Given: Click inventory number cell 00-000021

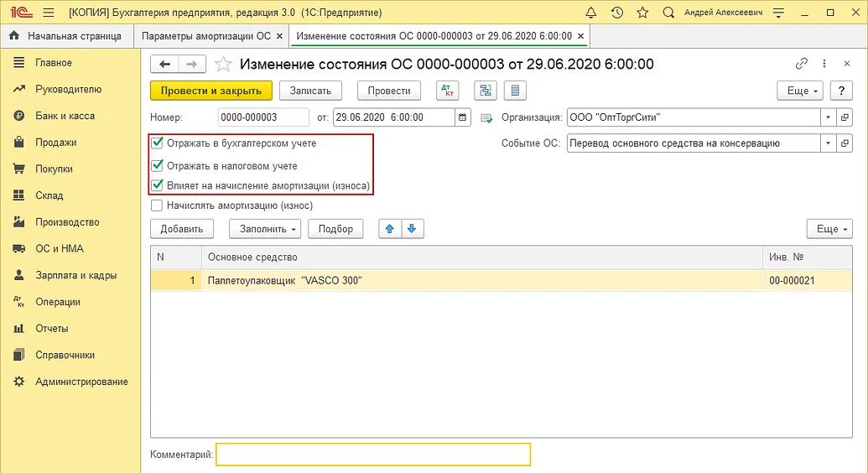Looking at the screenshot, I should 807,281.
